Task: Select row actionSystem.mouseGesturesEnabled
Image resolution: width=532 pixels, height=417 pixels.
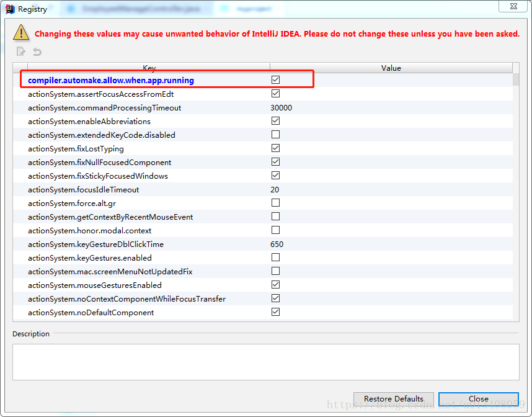Action: 263,285
